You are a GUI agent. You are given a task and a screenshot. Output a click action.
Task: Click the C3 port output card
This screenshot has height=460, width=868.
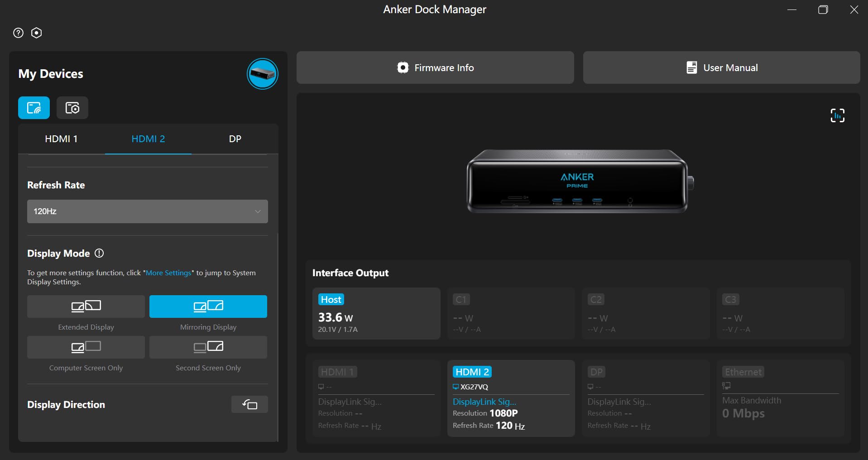(781, 313)
